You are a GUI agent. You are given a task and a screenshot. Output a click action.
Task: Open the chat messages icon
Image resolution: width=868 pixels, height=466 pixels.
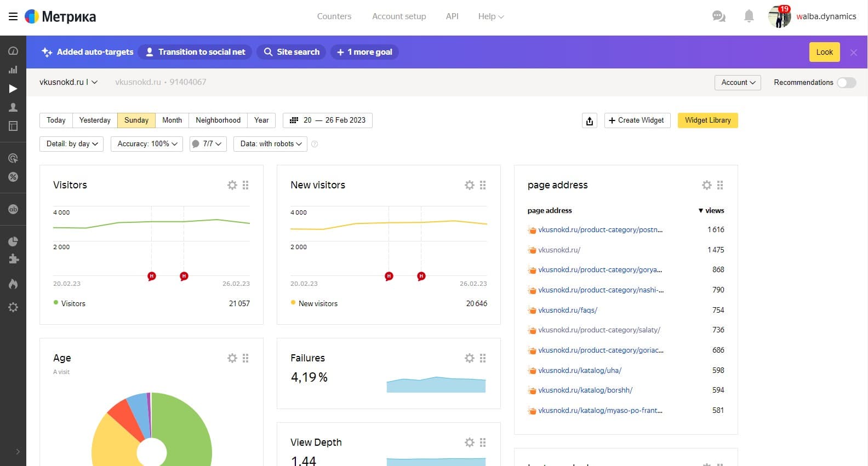pyautogui.click(x=718, y=16)
